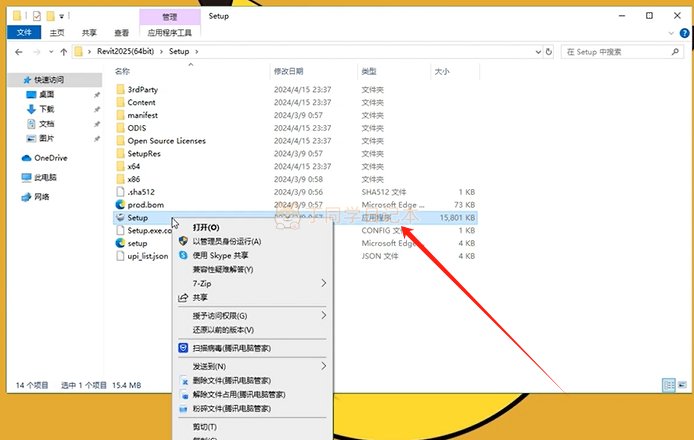Open quick access toolbar customize dropdown
Viewport: 694px width, 440px height.
pyautogui.click(x=62, y=16)
